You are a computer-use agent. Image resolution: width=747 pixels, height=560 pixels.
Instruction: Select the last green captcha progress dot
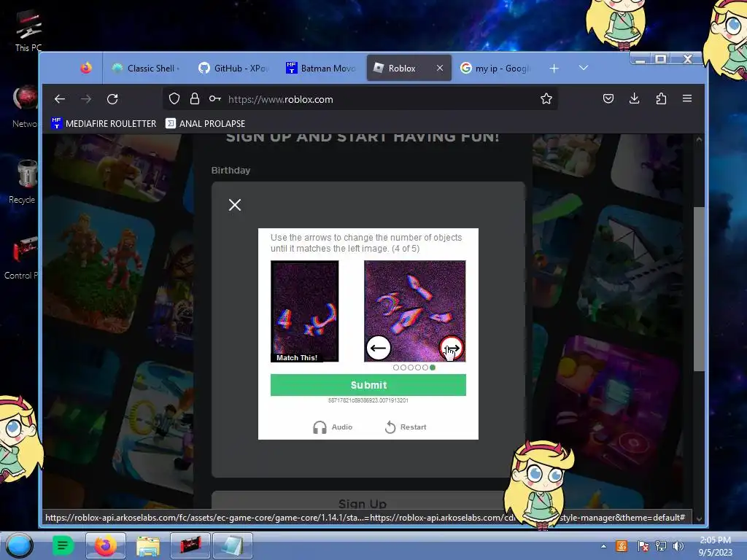(433, 367)
